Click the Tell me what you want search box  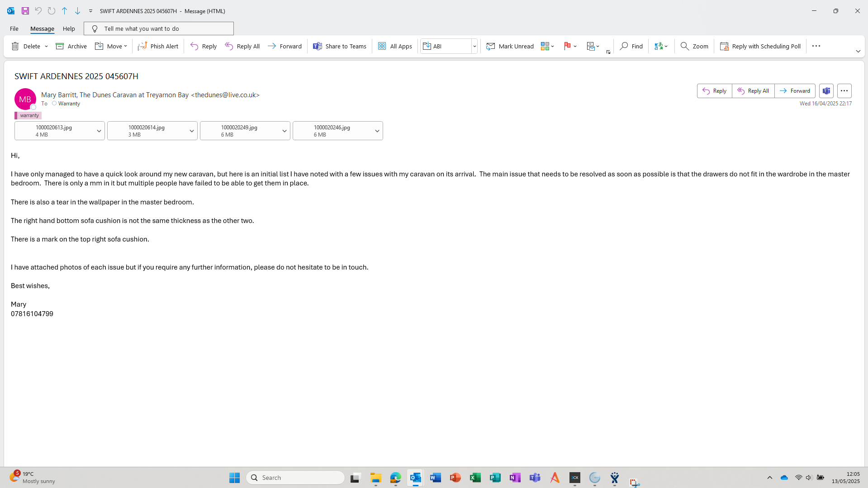(x=159, y=28)
